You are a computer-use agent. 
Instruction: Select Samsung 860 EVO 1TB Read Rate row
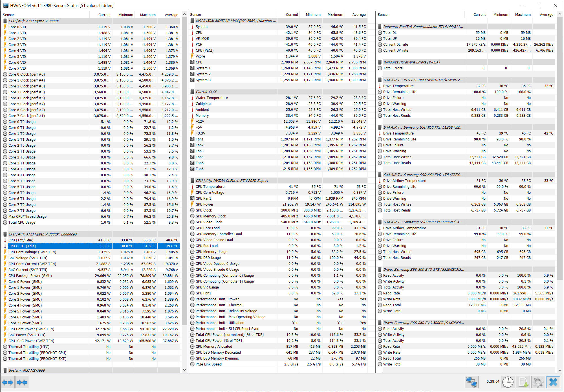[x=466, y=293]
